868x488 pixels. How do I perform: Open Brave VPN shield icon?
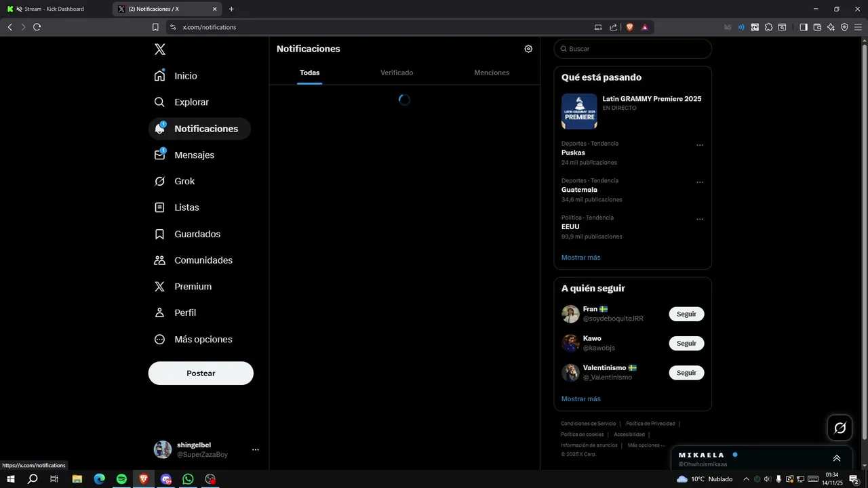point(844,27)
